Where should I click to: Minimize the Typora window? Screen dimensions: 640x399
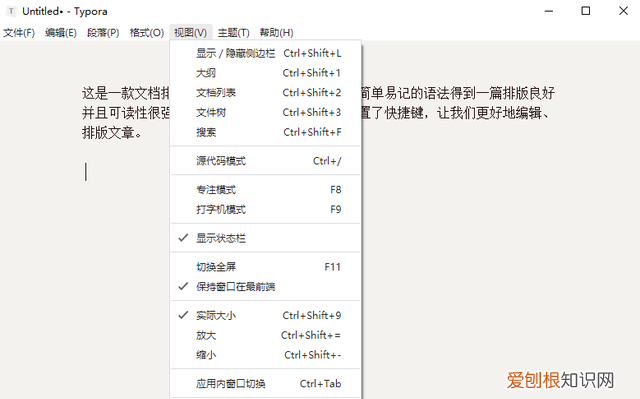[549, 11]
